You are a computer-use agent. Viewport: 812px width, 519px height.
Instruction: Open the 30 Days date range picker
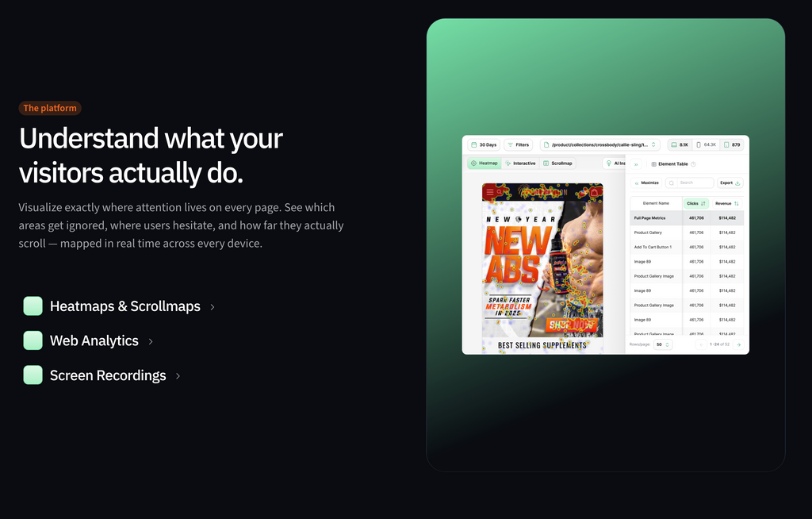pyautogui.click(x=484, y=144)
